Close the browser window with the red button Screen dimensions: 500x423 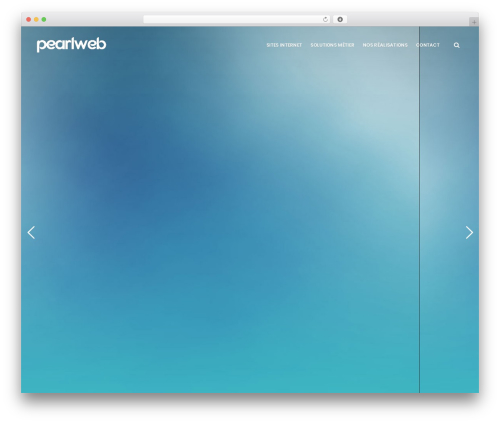[x=29, y=19]
